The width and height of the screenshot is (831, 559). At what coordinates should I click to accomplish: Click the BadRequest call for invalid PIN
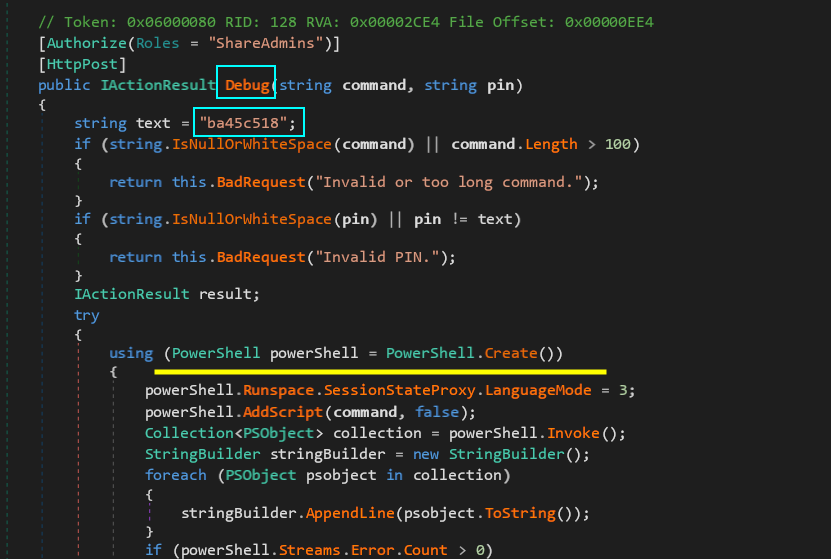[261, 257]
